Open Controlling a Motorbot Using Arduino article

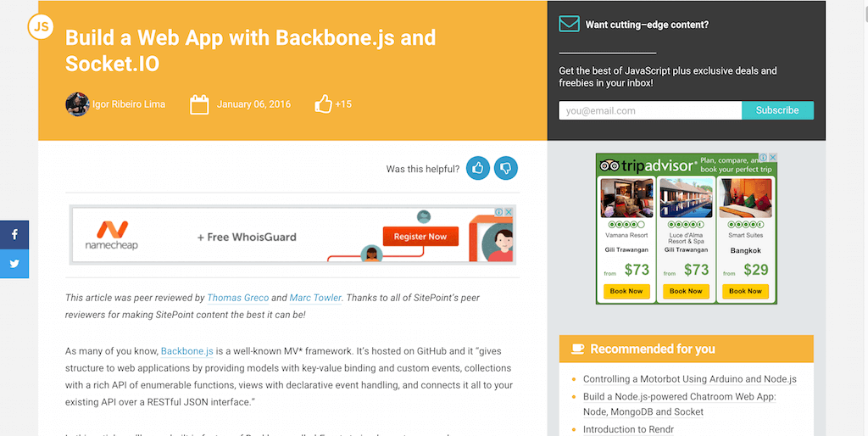690,379
